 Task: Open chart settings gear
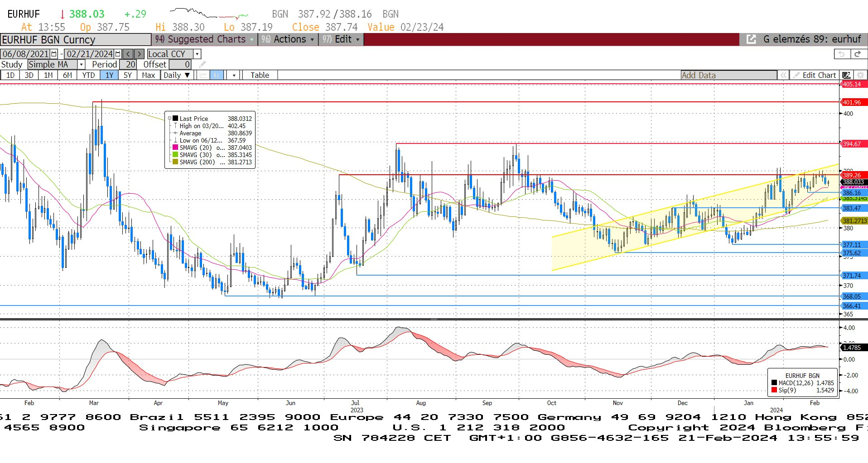[x=860, y=75]
